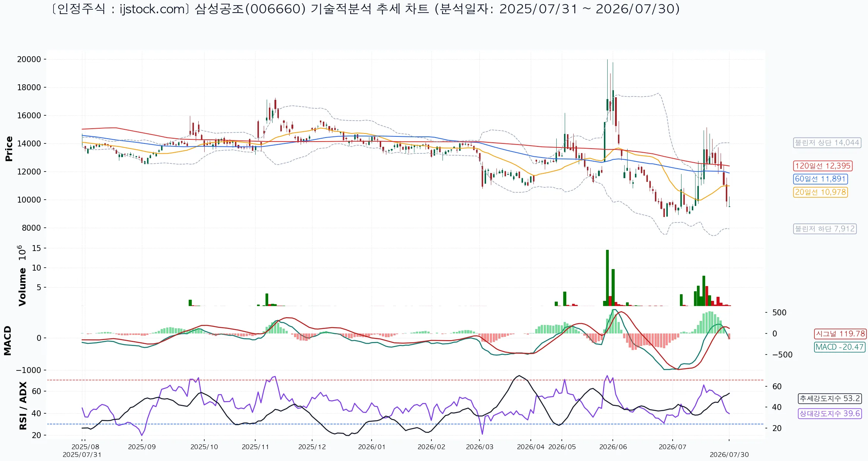
Task: Click the '60일선 11,891' label
Action: [820, 179]
